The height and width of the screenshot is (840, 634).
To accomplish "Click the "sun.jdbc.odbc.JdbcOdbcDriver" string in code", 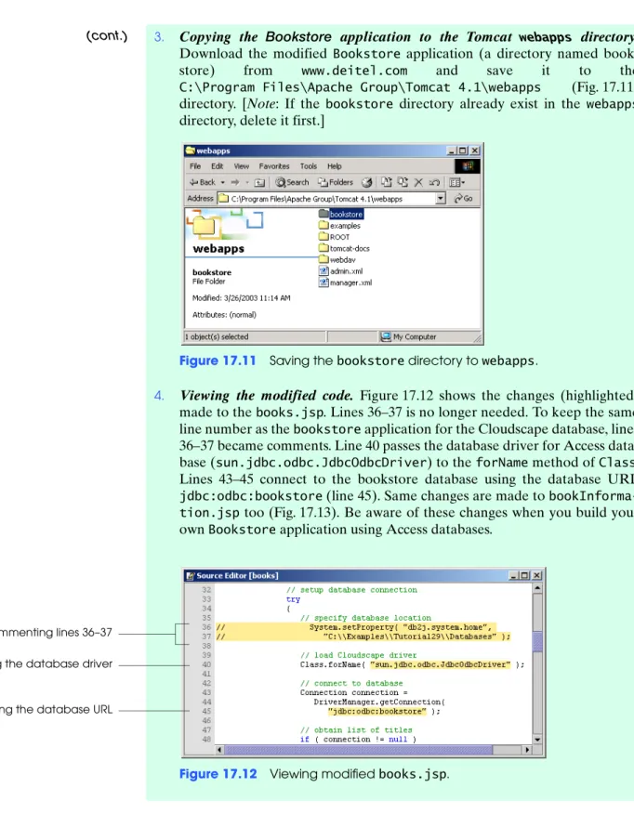I will tap(440, 664).
